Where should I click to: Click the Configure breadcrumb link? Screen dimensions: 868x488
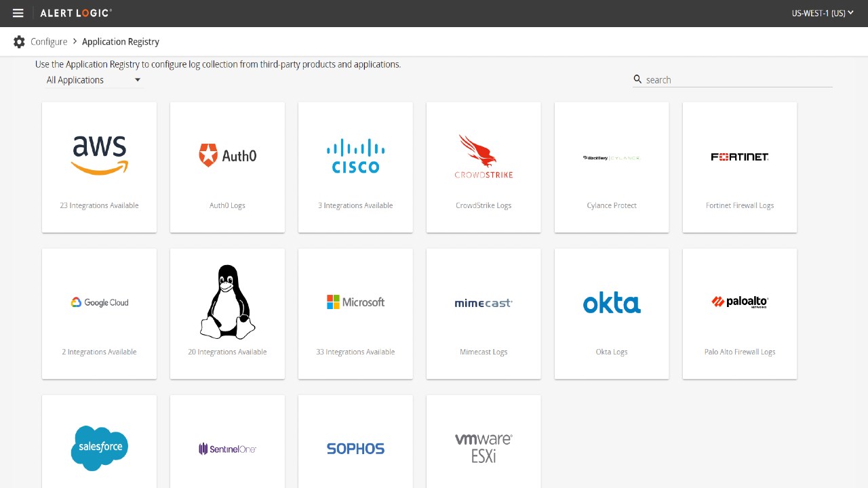(x=49, y=42)
